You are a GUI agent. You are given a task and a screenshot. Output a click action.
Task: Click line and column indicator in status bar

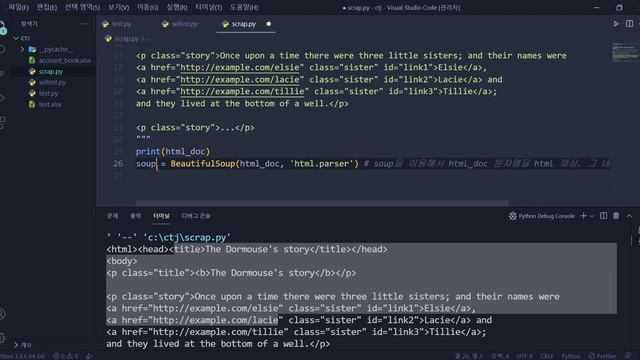[x=469, y=356]
